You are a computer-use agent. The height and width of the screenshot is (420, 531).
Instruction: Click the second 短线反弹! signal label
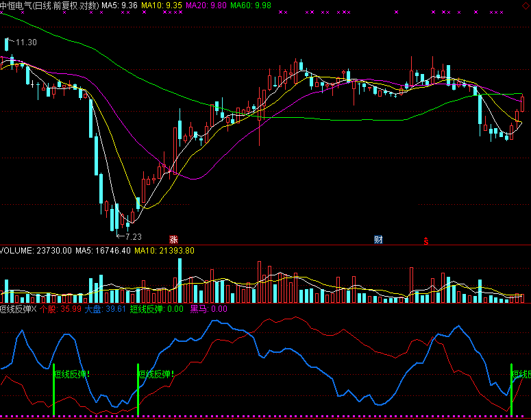[x=156, y=374]
